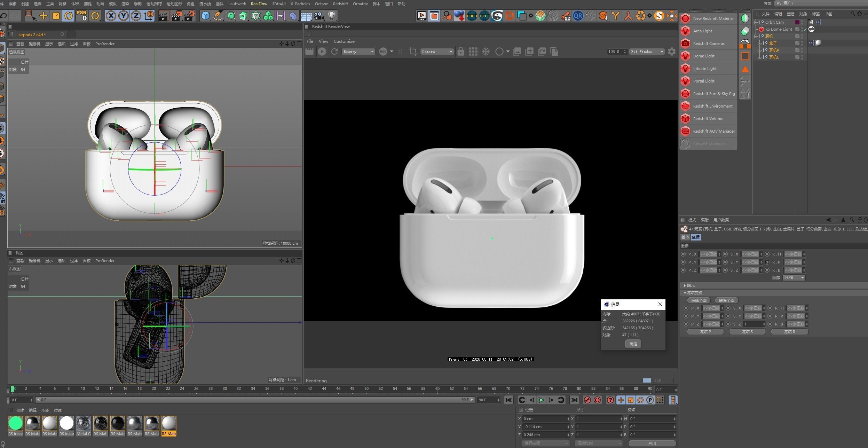
Task: Create an Area Light
Action: coord(708,31)
